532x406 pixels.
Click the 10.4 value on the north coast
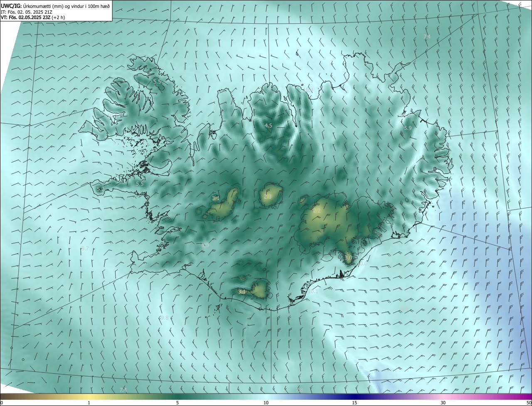tap(308, 90)
